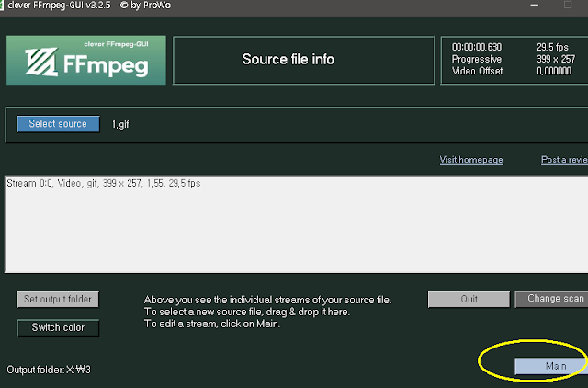
Task: Maximize the clever FFmpeg-GUI window
Action: [568, 5]
